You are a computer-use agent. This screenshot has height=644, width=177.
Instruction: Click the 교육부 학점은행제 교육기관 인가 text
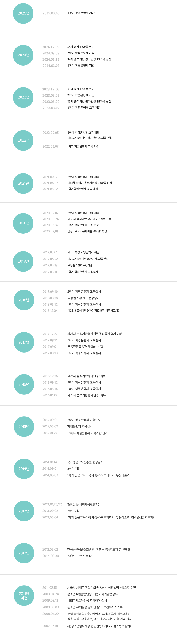coord(87,433)
